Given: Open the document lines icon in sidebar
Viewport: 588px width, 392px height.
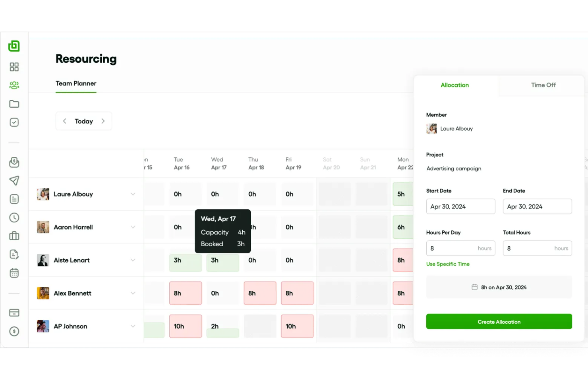Looking at the screenshot, I should coord(14,199).
